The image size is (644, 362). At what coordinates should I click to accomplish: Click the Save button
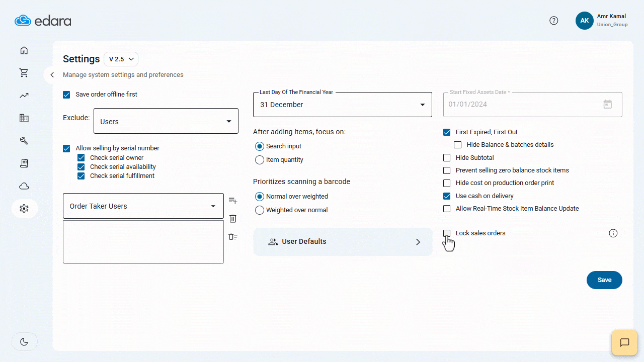tap(604, 280)
